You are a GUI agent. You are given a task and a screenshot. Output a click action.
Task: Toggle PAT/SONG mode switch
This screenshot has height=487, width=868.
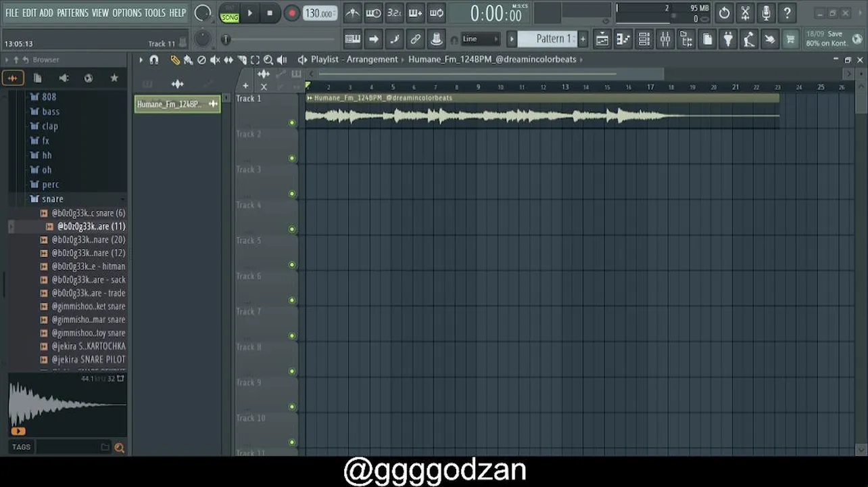[x=230, y=14]
